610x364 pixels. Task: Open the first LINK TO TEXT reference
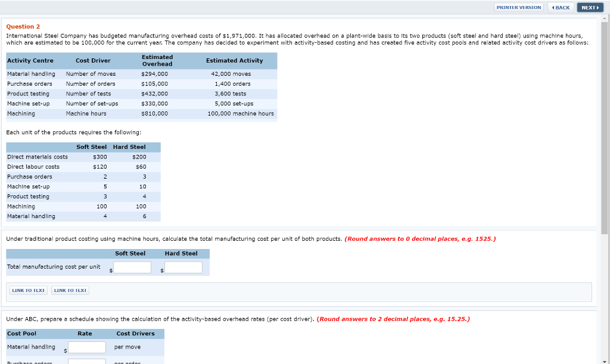(x=27, y=290)
